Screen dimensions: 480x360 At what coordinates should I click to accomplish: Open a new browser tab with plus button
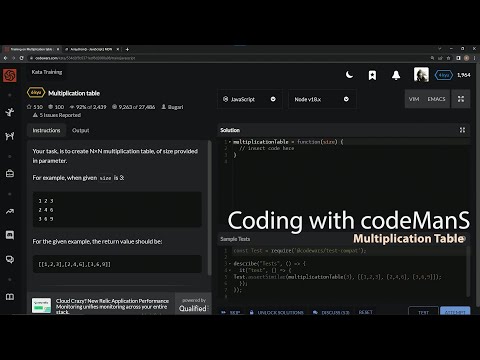coord(127,49)
